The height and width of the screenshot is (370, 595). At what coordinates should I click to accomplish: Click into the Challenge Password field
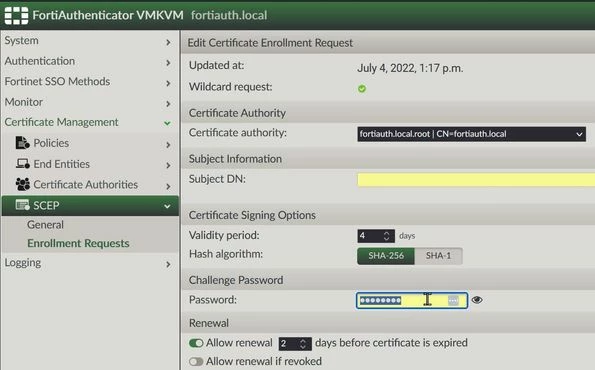coord(412,301)
